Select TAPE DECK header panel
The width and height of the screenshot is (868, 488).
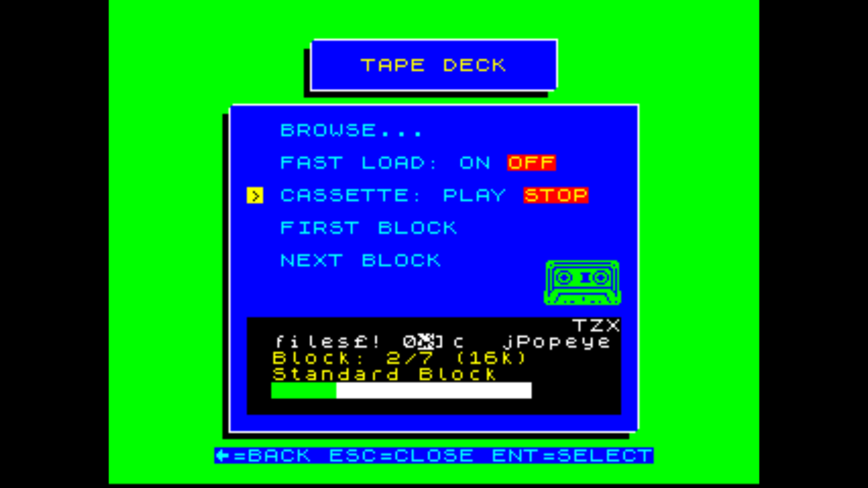click(434, 65)
